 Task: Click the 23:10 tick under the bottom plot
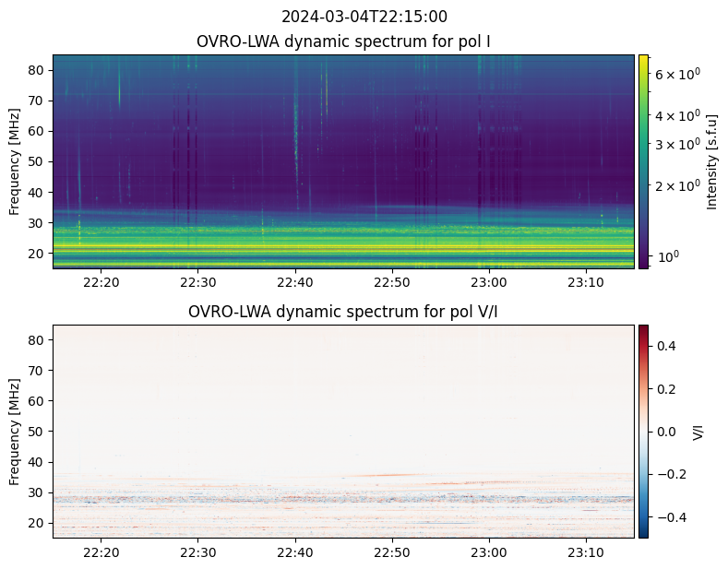[585, 552]
